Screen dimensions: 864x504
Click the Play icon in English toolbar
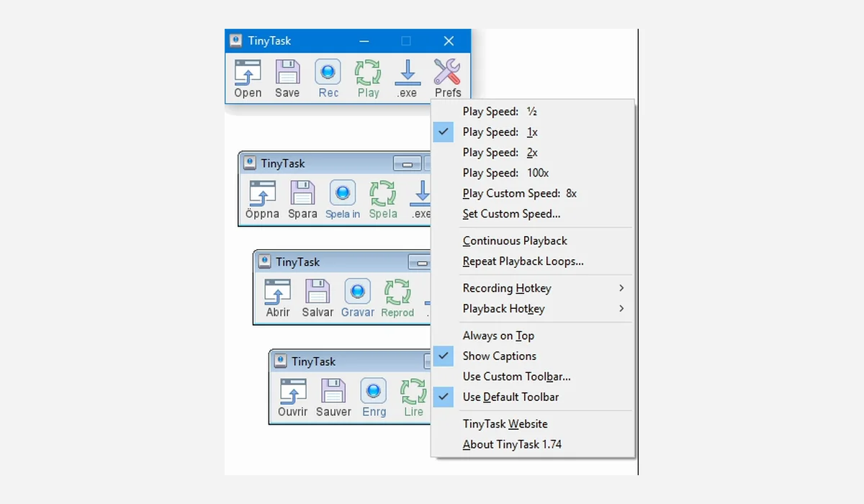click(368, 72)
